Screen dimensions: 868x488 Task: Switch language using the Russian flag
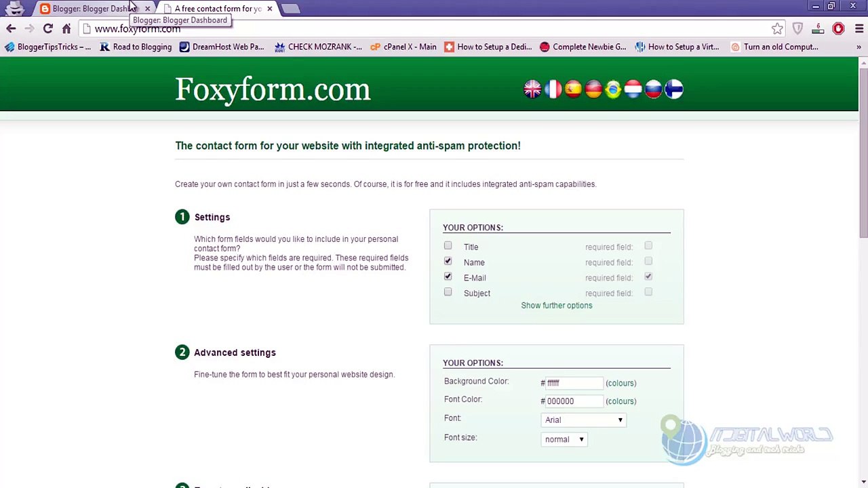click(x=654, y=89)
